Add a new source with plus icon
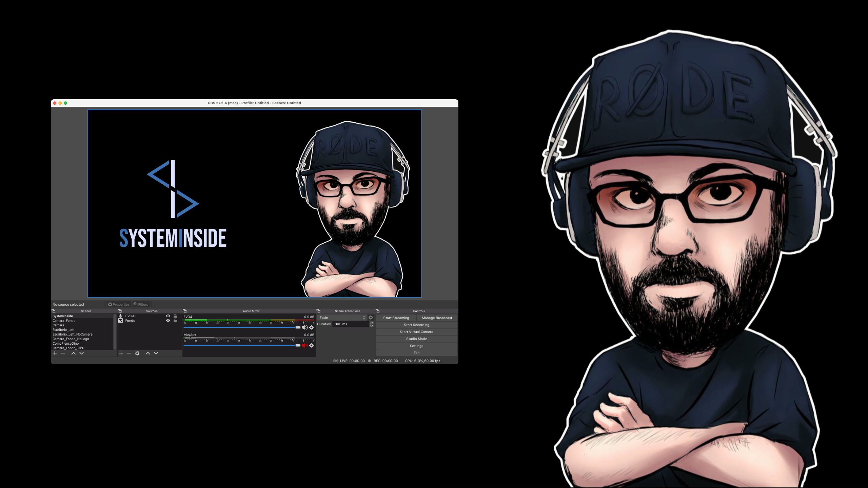This screenshot has height=488, width=868. click(x=121, y=353)
